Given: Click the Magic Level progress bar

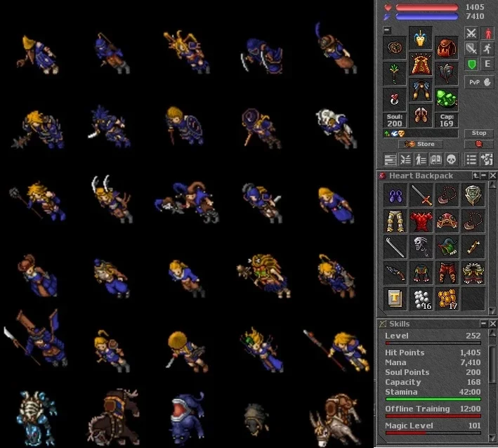Looking at the screenshot, I should pos(433,433).
